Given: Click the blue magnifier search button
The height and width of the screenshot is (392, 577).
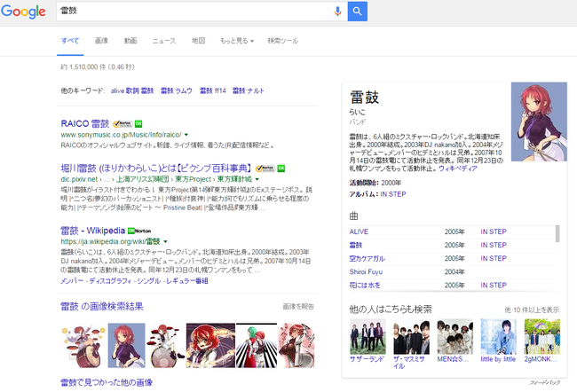Looking at the screenshot, I should pos(358,12).
